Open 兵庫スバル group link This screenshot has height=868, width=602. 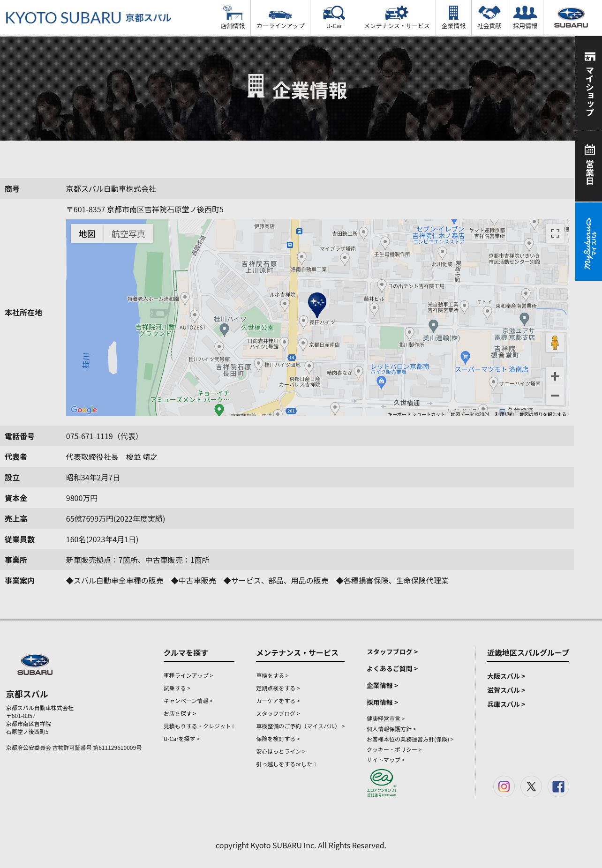[506, 704]
